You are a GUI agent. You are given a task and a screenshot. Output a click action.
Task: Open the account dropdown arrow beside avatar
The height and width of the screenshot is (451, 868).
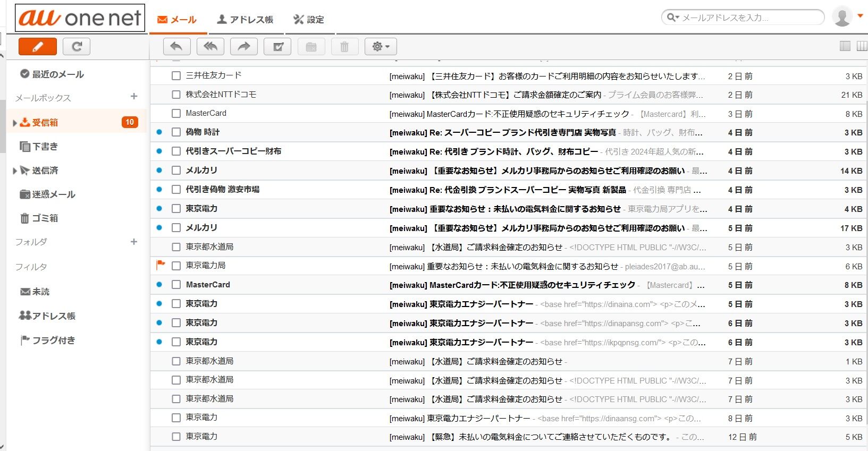click(x=861, y=16)
